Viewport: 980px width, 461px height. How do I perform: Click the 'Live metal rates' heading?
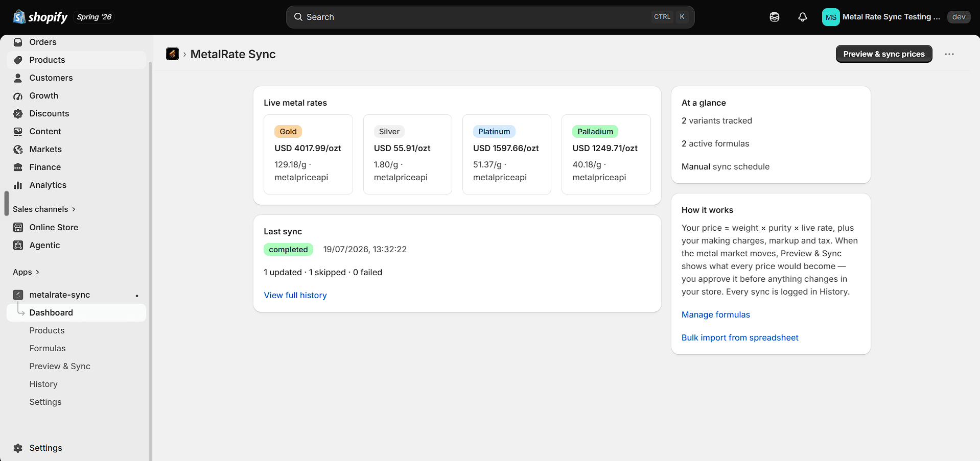click(x=295, y=103)
